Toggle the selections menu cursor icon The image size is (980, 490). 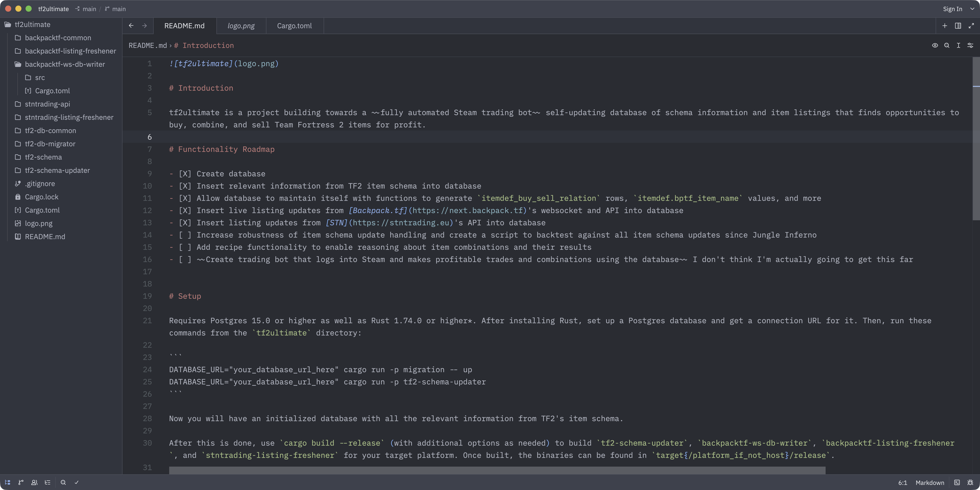pyautogui.click(x=958, y=45)
